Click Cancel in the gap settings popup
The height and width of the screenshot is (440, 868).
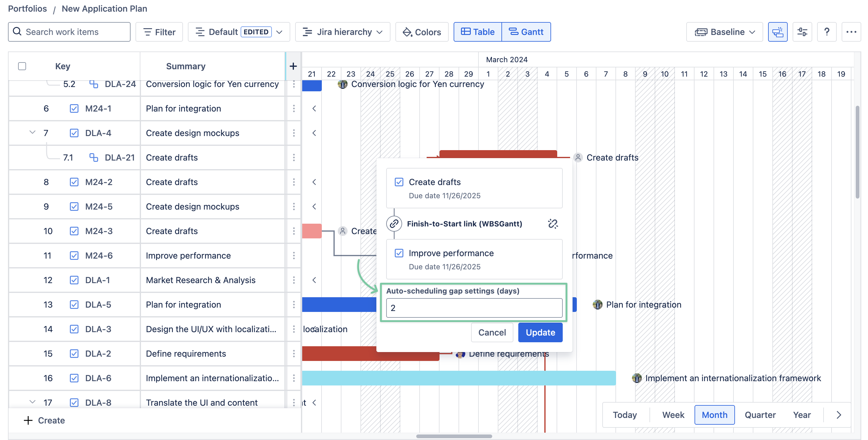[492, 332]
